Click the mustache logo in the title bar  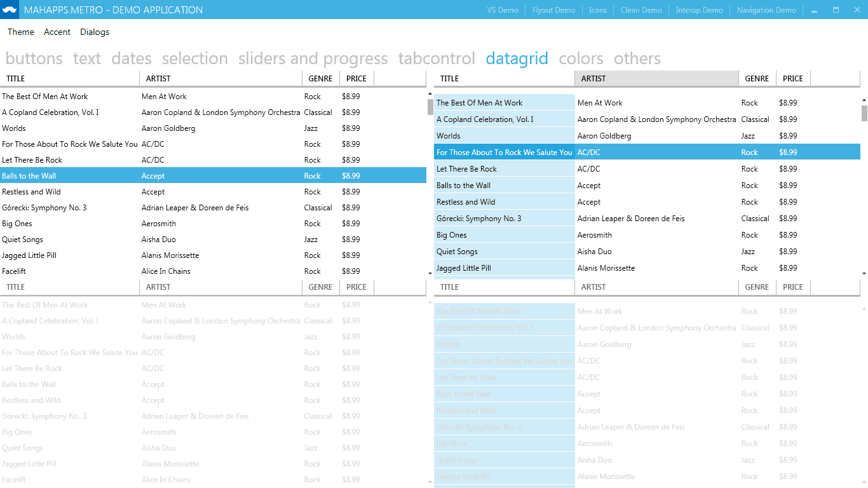[x=9, y=9]
